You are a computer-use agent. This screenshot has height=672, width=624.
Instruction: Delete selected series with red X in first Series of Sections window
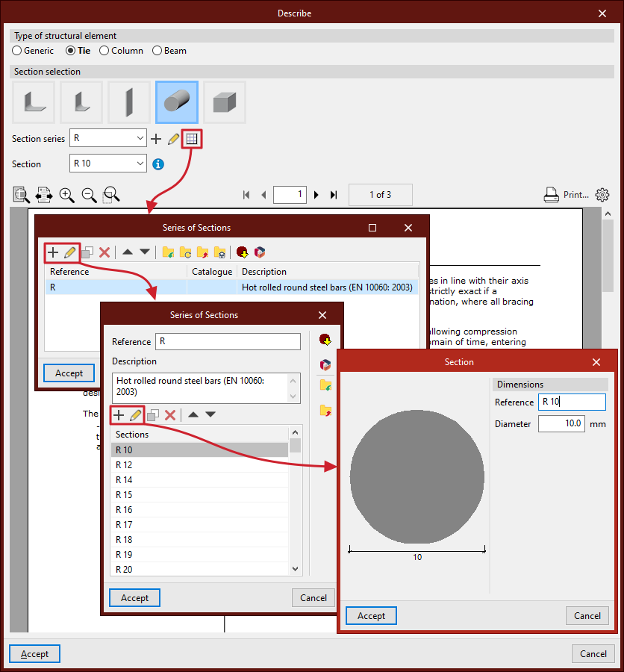104,252
